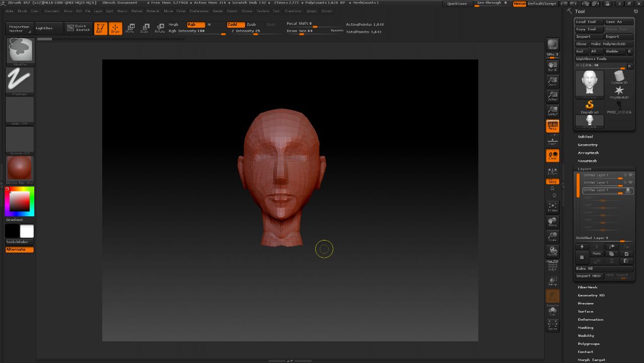This screenshot has height=363, width=644.
Task: Select the Scale mode in top shelf
Action: [x=145, y=28]
